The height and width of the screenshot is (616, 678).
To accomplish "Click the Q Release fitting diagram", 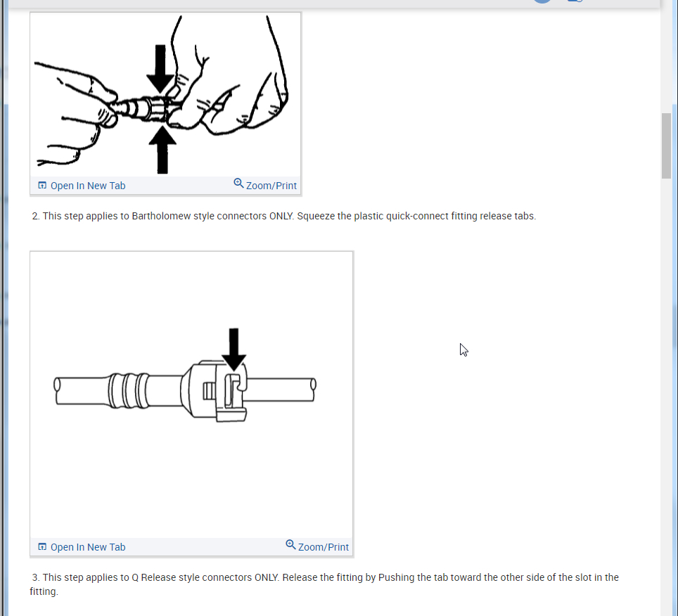I will pyautogui.click(x=191, y=394).
